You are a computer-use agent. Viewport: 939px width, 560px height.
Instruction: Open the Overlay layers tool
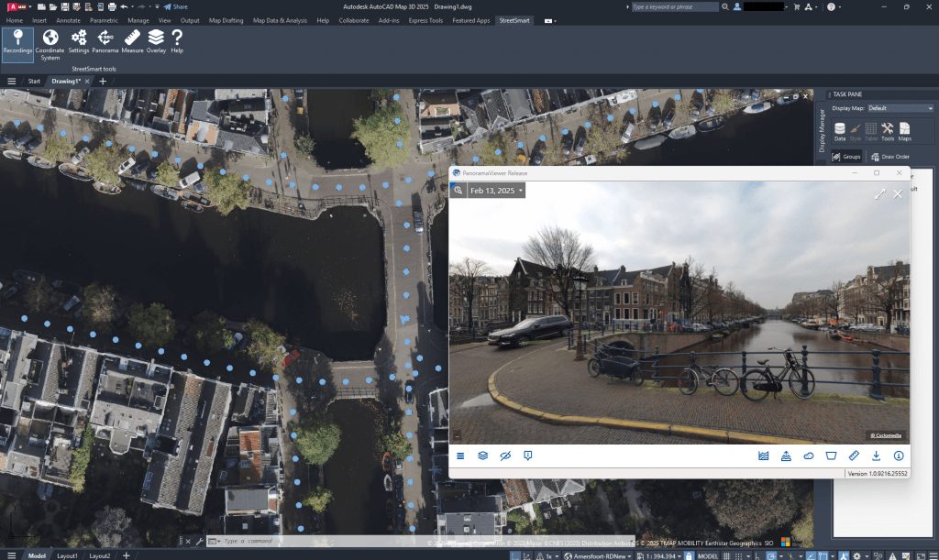click(x=156, y=42)
